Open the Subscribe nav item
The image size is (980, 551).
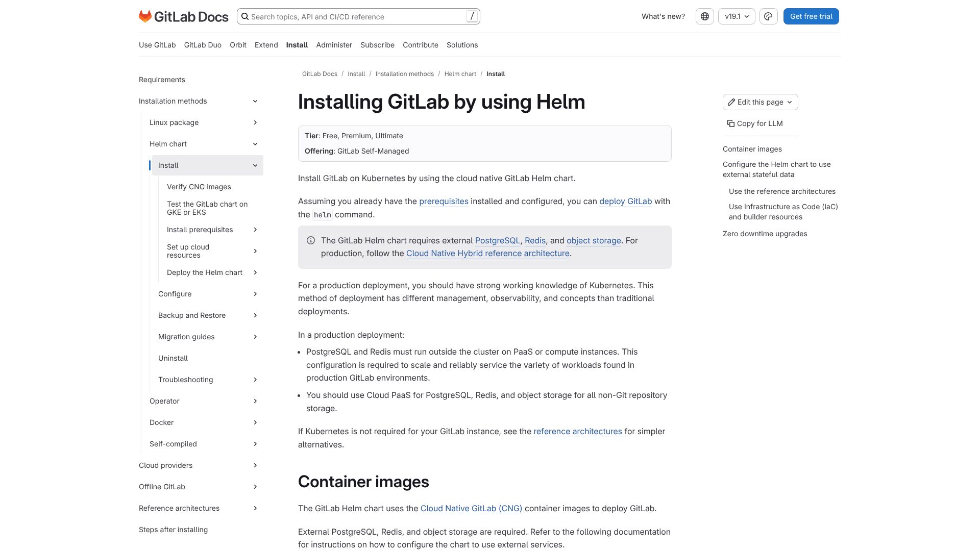pos(377,45)
